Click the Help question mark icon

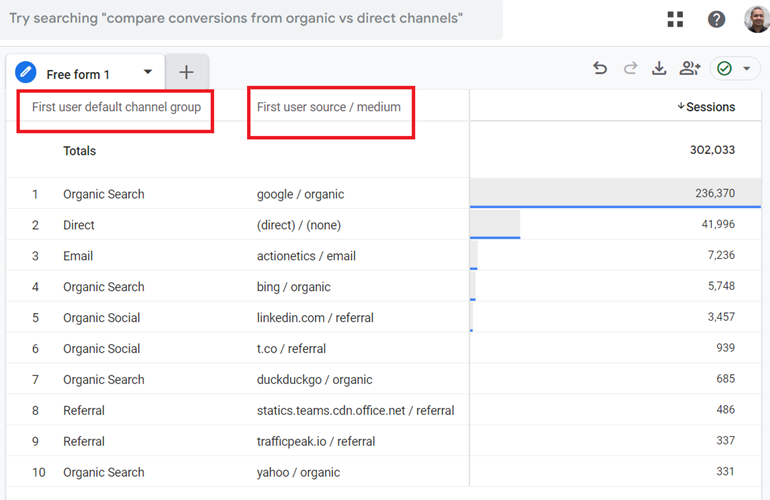pos(716,19)
